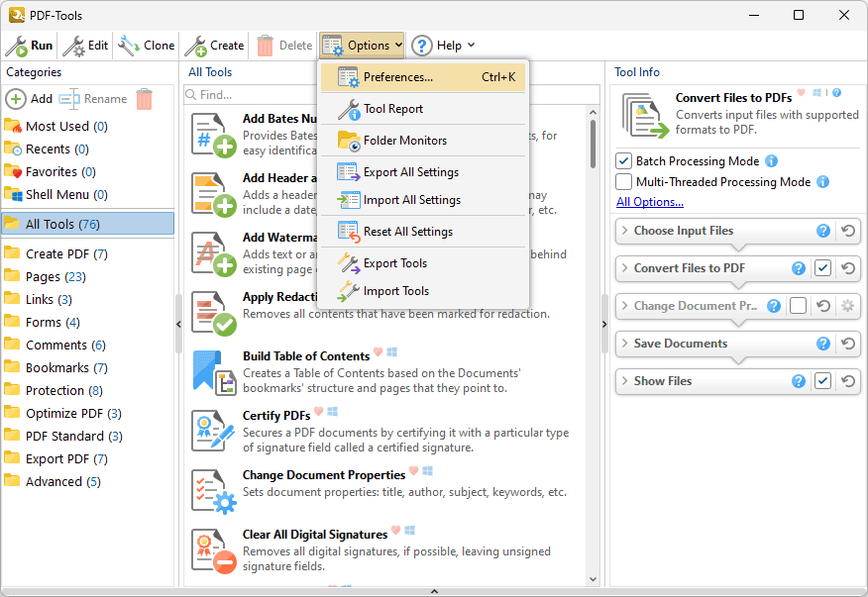Toggle the Convert Files to PDF step checkbox
868x597 pixels.
click(x=822, y=268)
